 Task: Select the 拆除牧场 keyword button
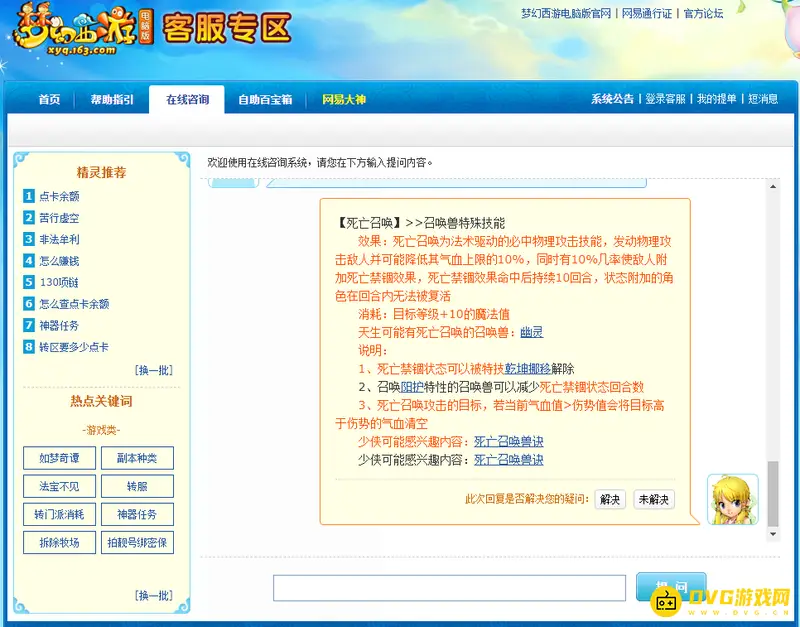pos(59,542)
